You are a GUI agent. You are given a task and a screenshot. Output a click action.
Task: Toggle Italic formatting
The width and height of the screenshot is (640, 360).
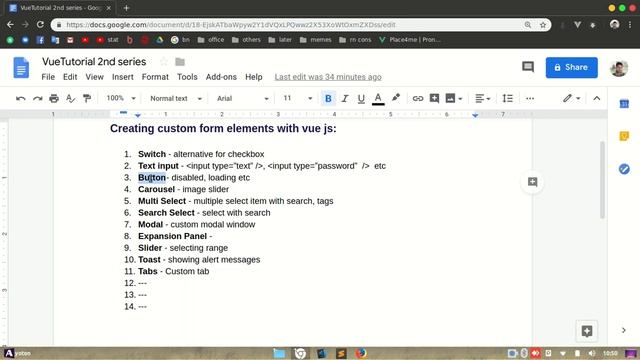point(345,98)
